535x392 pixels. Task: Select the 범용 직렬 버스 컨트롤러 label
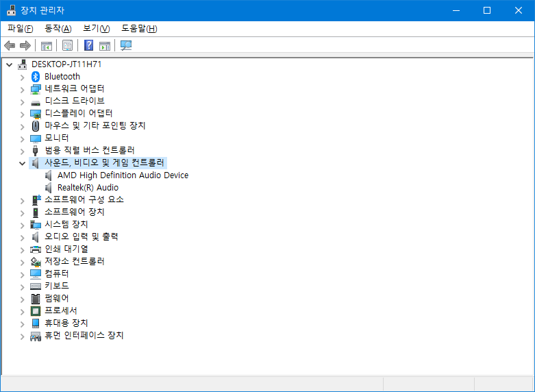(x=89, y=150)
